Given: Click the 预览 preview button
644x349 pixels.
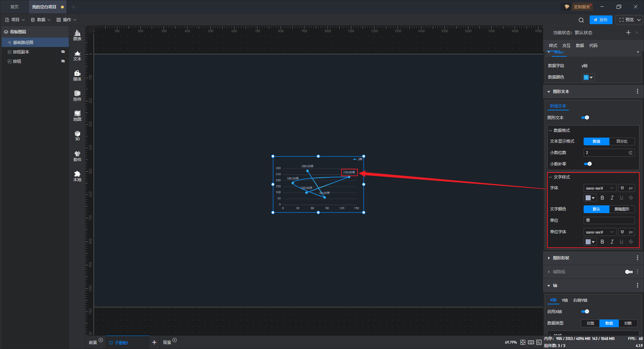Looking at the screenshot, I should point(626,20).
